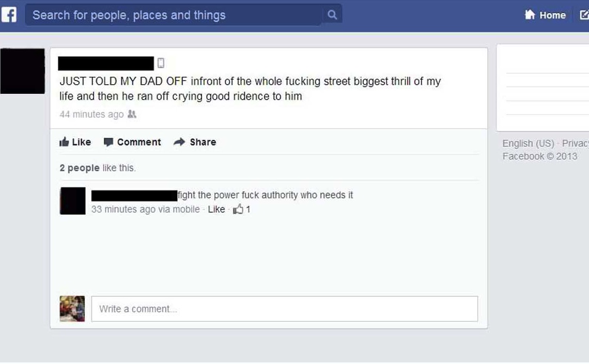Click the commenter's blacked-out avatar

click(72, 201)
